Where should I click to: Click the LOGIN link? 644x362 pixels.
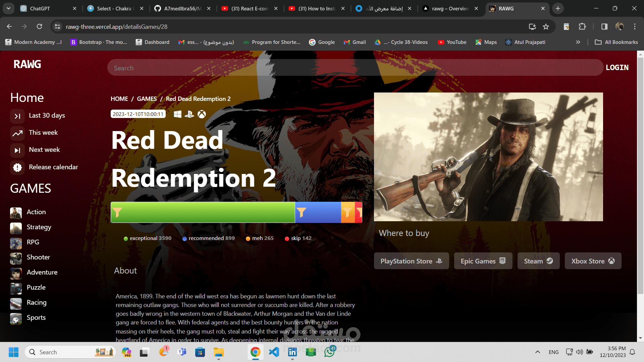click(x=617, y=68)
